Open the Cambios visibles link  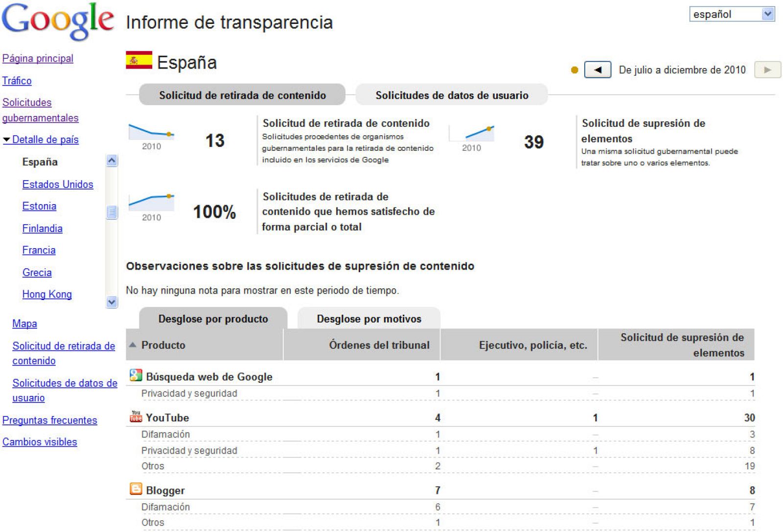pyautogui.click(x=39, y=442)
